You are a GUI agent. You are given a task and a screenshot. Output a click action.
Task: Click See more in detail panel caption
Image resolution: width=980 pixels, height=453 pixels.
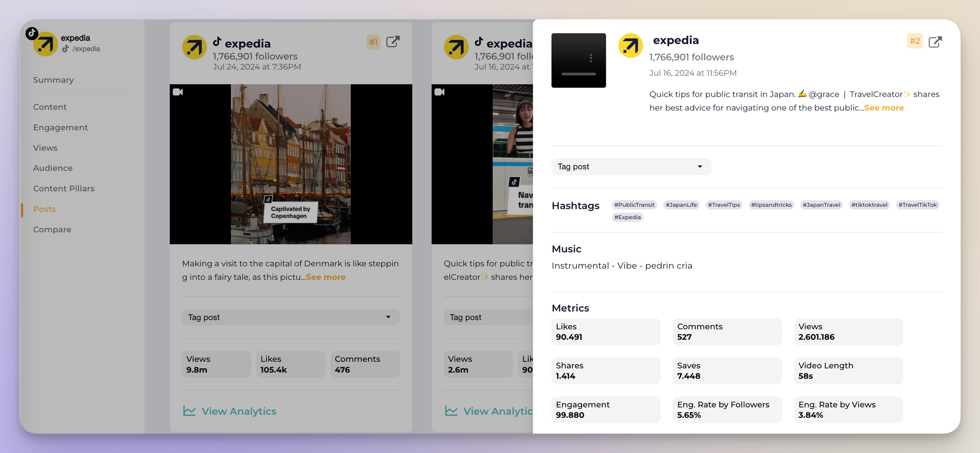tap(884, 108)
